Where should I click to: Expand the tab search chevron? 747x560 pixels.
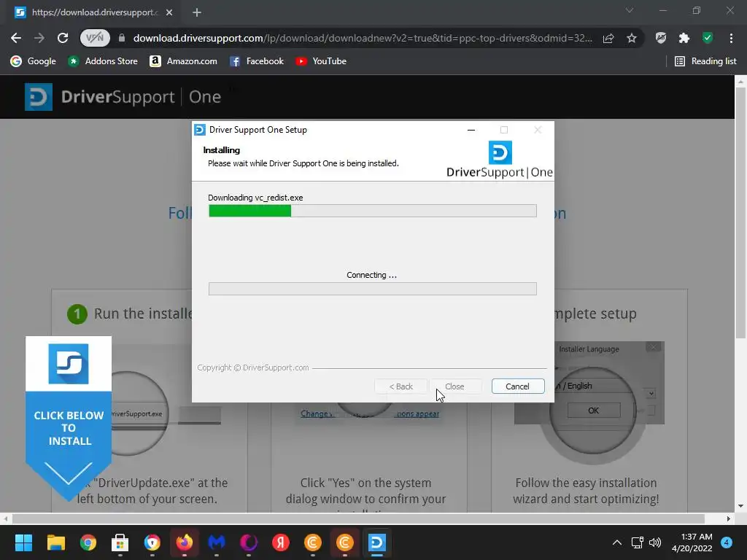click(630, 10)
